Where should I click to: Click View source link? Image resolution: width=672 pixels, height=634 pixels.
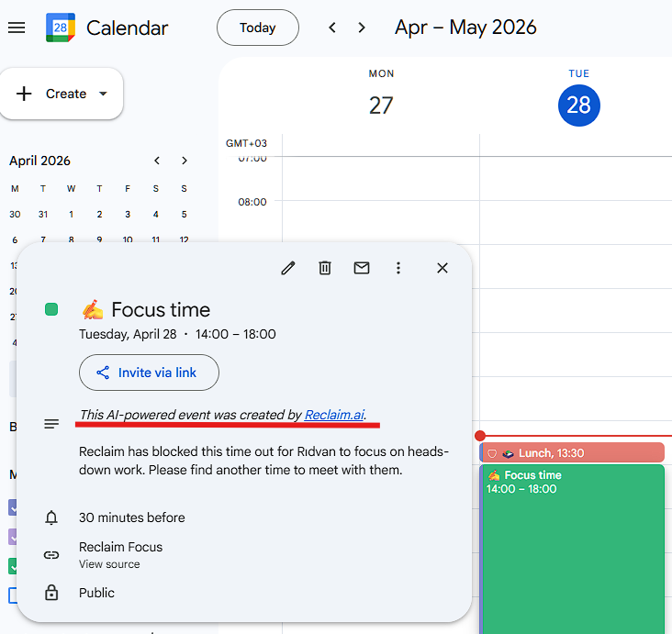tap(109, 564)
